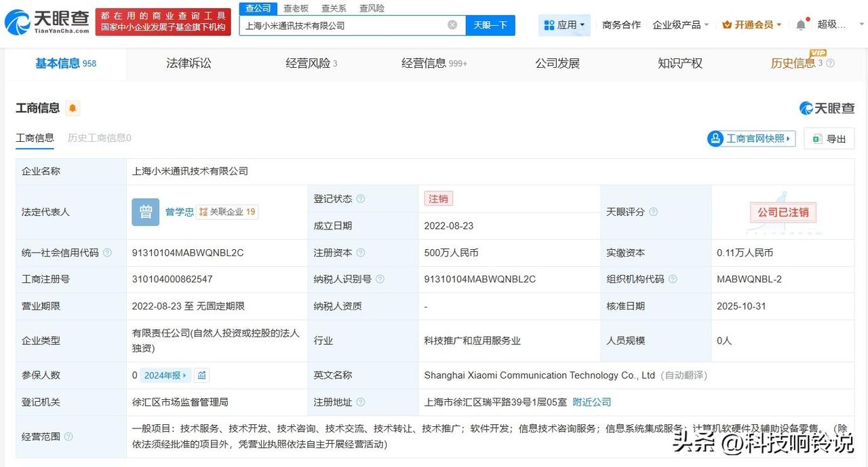Click the 关联企业 19 tag

[227, 212]
